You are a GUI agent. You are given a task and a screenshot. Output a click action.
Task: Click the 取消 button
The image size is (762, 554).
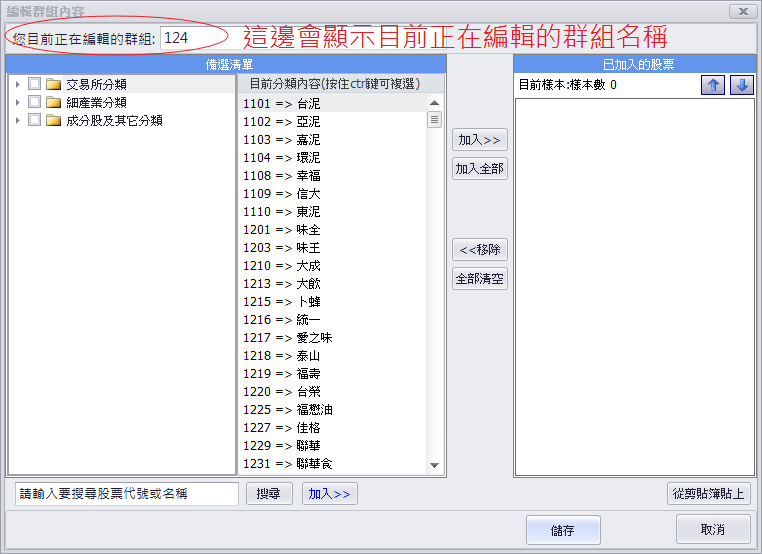pos(713,529)
